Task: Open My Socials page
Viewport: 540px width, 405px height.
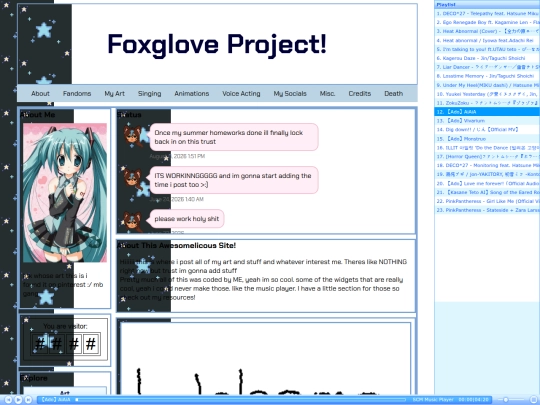Action: click(290, 93)
